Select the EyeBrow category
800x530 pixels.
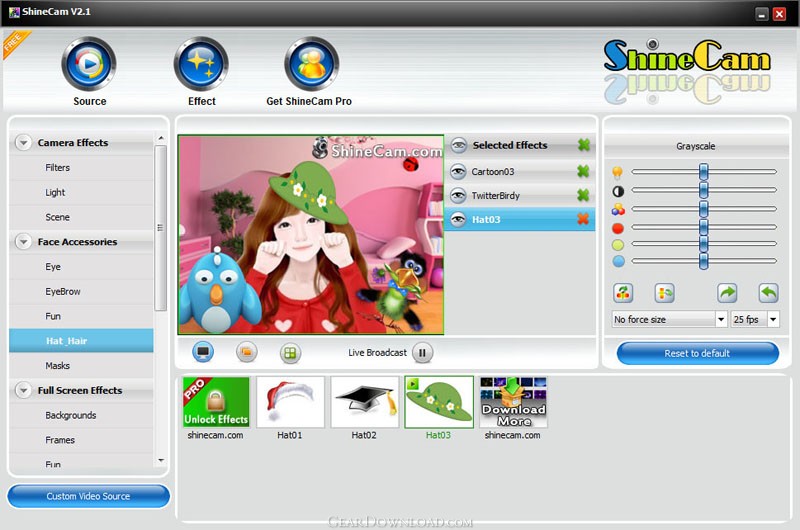tap(81, 291)
